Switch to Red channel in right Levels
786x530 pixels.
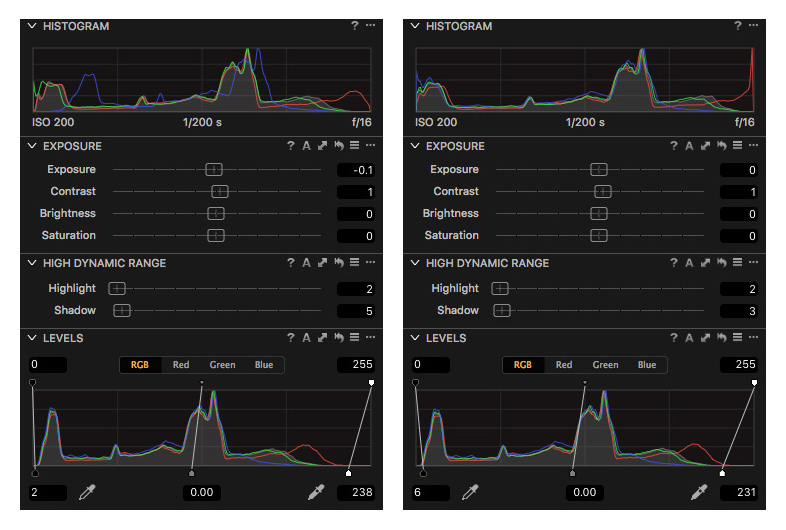point(564,365)
